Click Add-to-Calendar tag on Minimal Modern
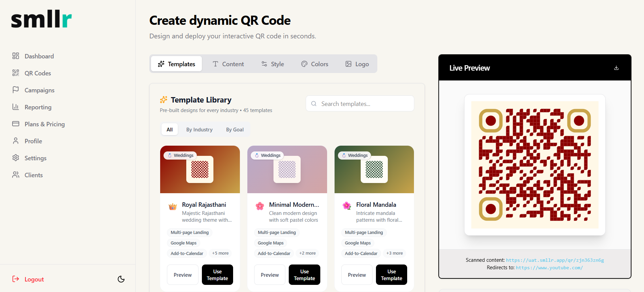Viewport: 644px width, 292px height. tap(274, 253)
